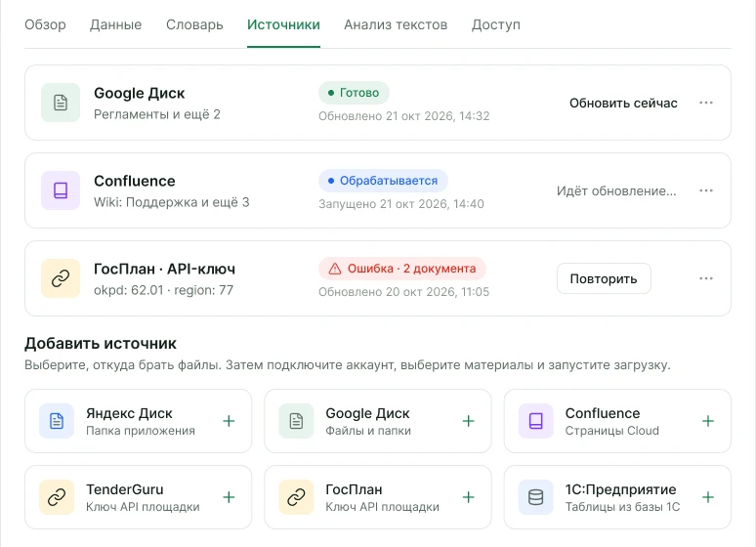Click the warning triangle icon in error badge
The image size is (756, 547).
click(335, 269)
